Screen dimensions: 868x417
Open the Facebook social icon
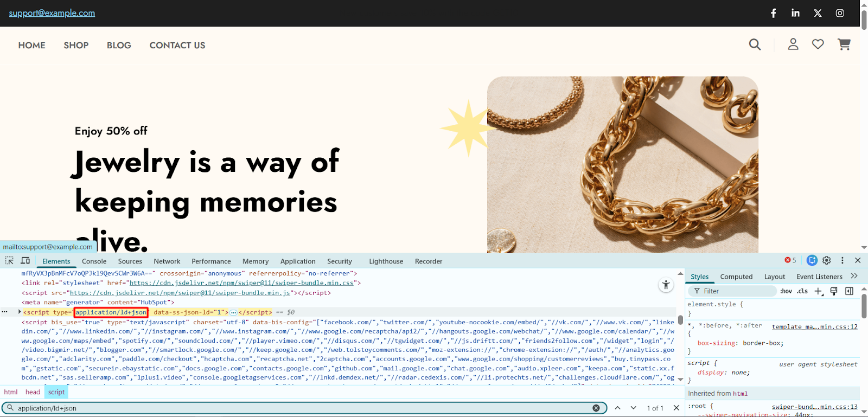click(x=774, y=13)
